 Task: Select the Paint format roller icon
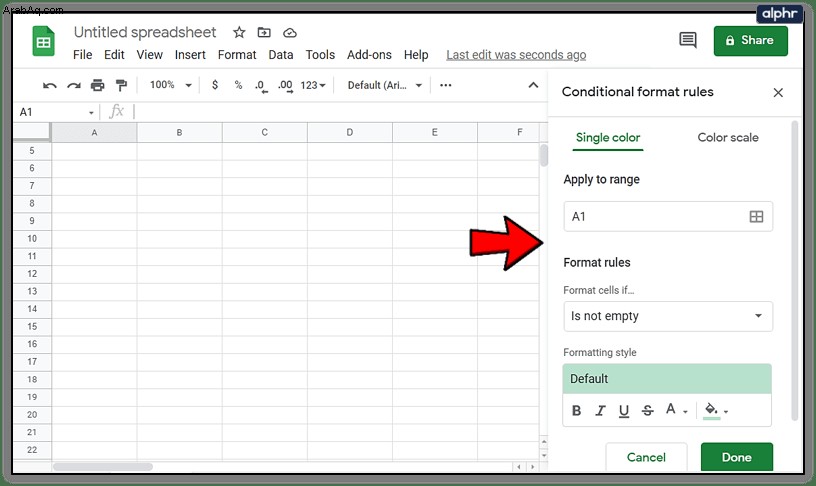(121, 85)
